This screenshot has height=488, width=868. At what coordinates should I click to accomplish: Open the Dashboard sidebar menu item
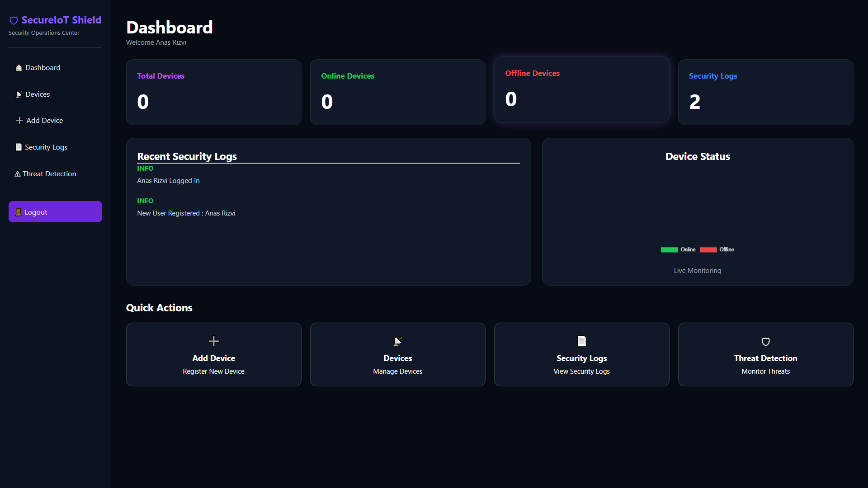(x=55, y=68)
